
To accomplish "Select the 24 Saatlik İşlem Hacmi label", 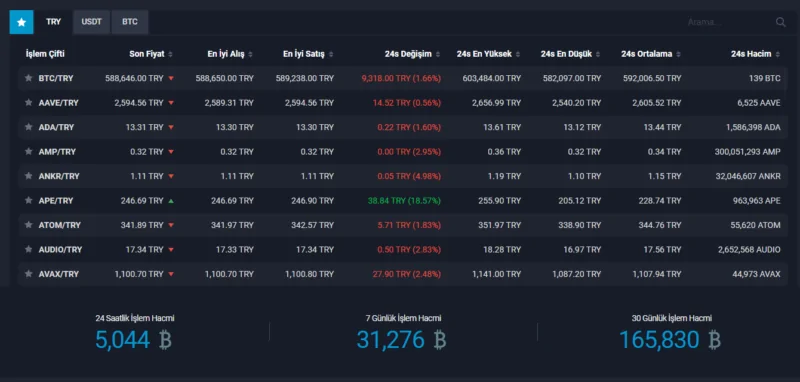I will point(135,318).
